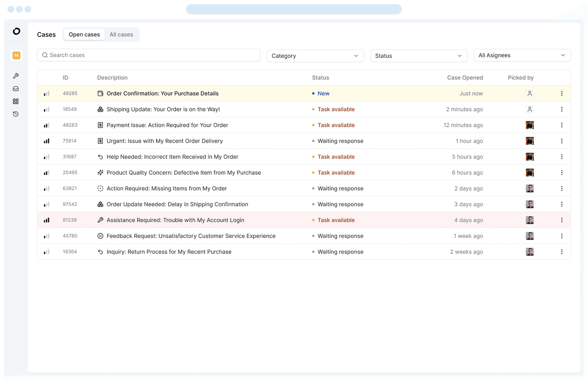The image size is (588, 380).
Task: Open three-dot menu for case 81239
Action: (562, 220)
